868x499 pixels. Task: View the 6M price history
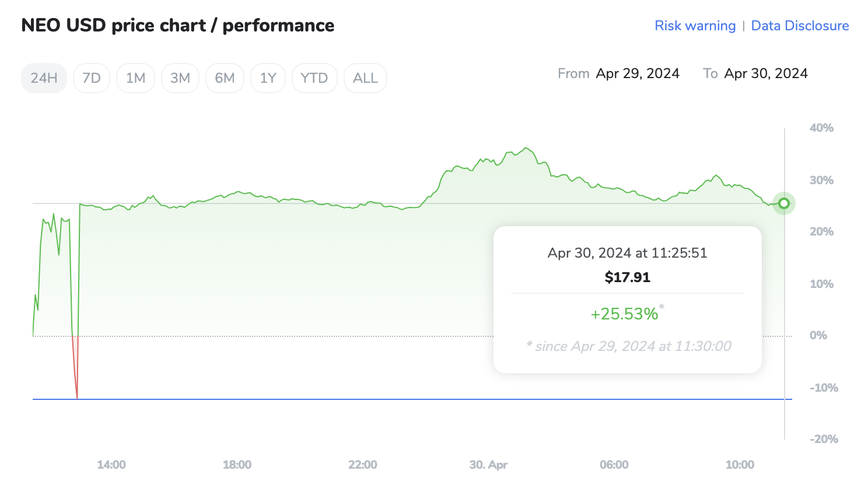click(225, 78)
